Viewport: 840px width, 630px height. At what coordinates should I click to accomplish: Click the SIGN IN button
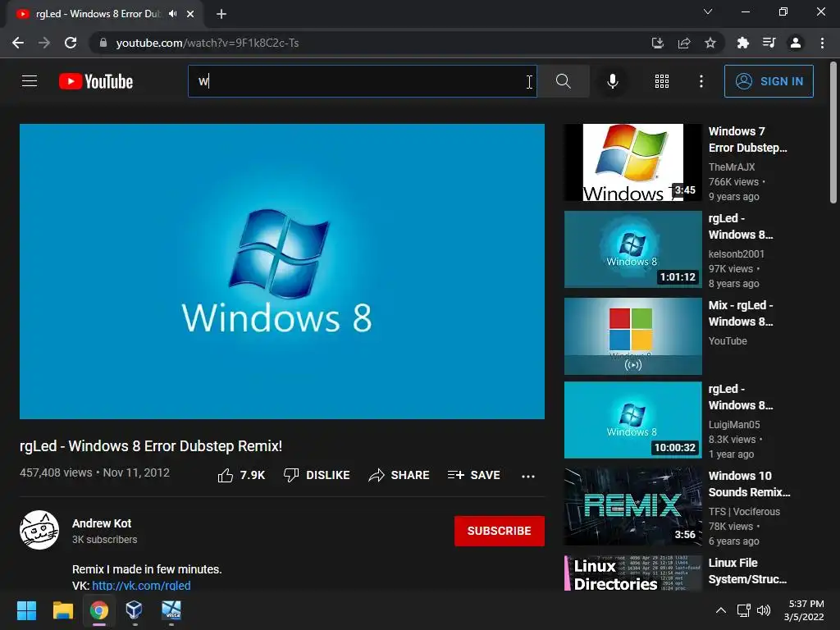769,81
